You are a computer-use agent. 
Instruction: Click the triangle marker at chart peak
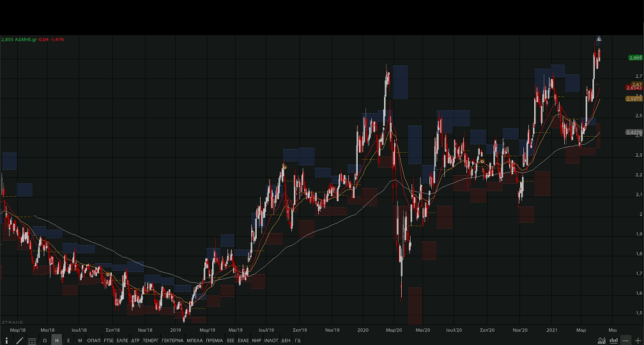pos(599,38)
